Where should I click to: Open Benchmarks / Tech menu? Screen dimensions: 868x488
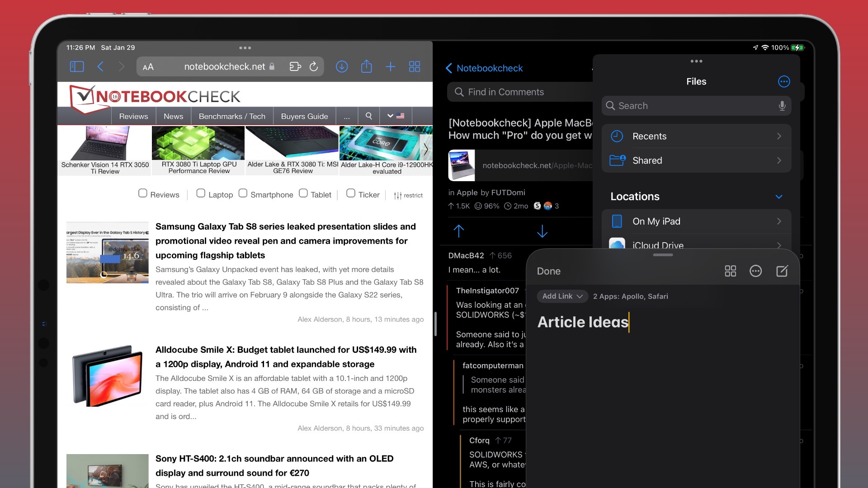(x=232, y=117)
